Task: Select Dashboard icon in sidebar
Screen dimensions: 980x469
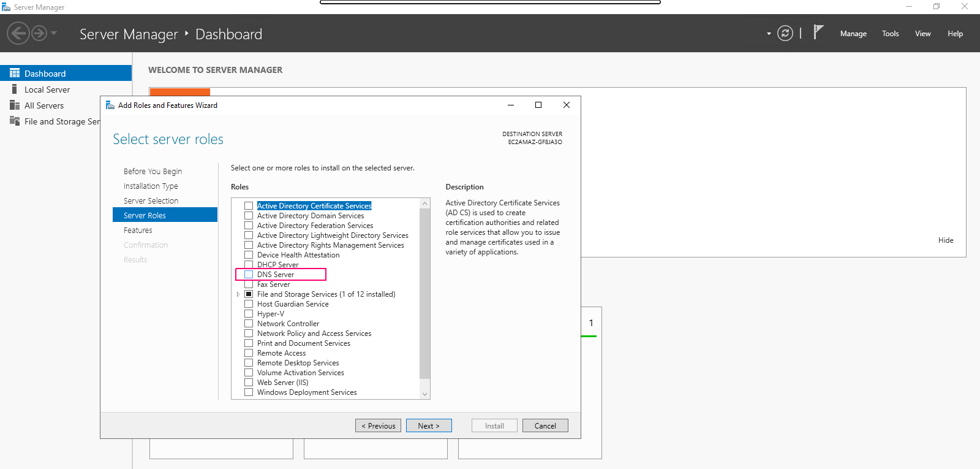Action: click(x=15, y=73)
